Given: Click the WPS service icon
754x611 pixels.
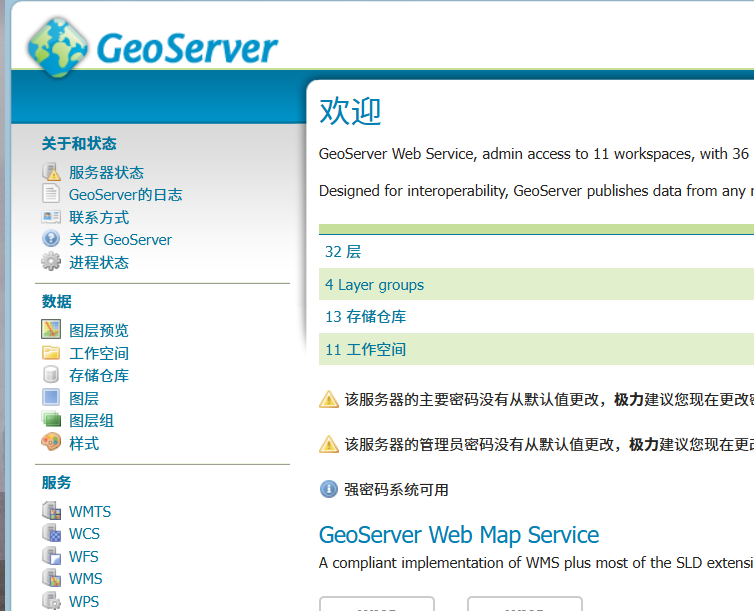Looking at the screenshot, I should (51, 600).
